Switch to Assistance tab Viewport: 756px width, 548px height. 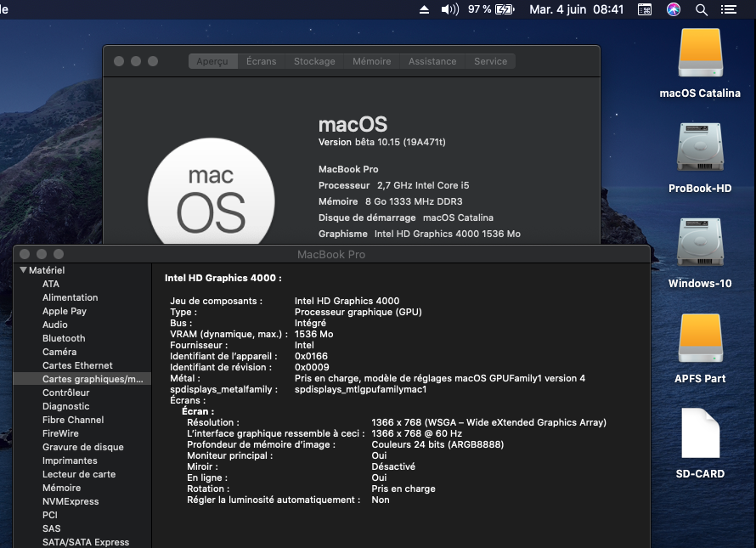tap(432, 61)
